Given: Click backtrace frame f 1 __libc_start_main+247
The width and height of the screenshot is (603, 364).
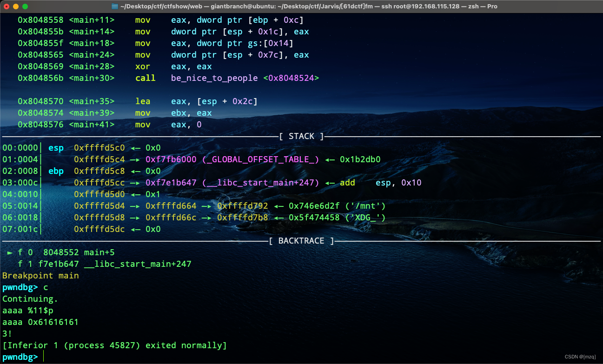Looking at the screenshot, I should tap(105, 264).
